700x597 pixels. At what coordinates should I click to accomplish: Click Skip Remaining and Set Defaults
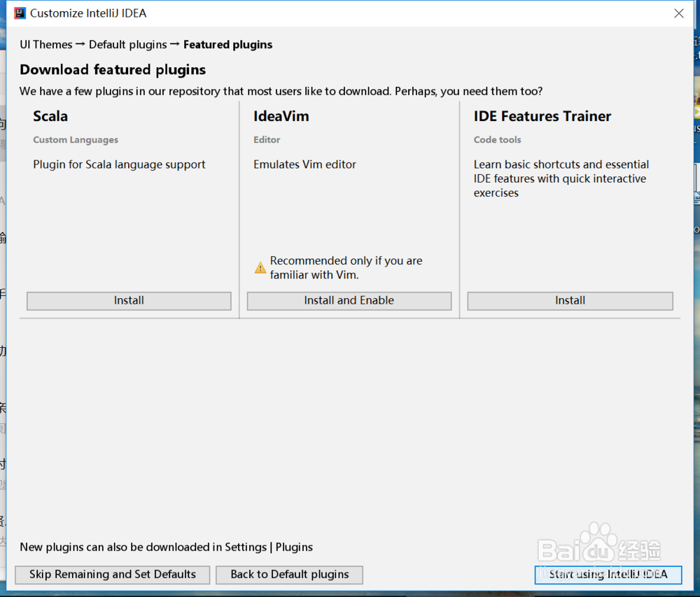click(x=113, y=575)
